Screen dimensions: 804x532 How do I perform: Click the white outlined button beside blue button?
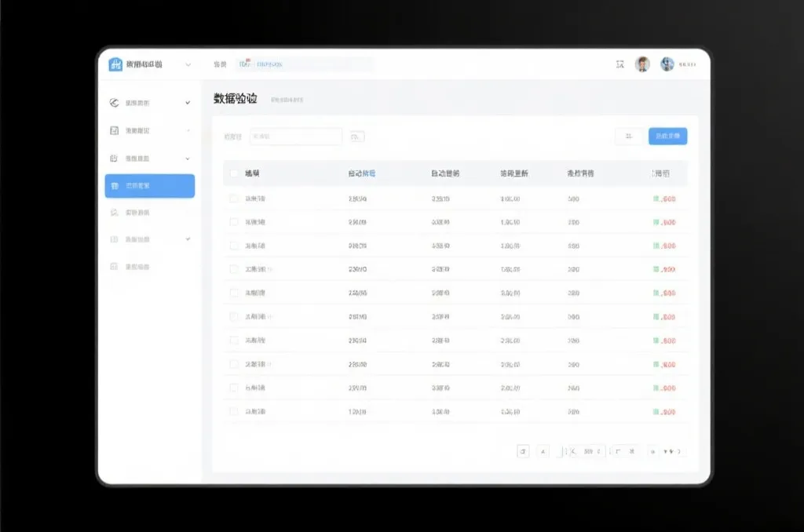pos(629,136)
